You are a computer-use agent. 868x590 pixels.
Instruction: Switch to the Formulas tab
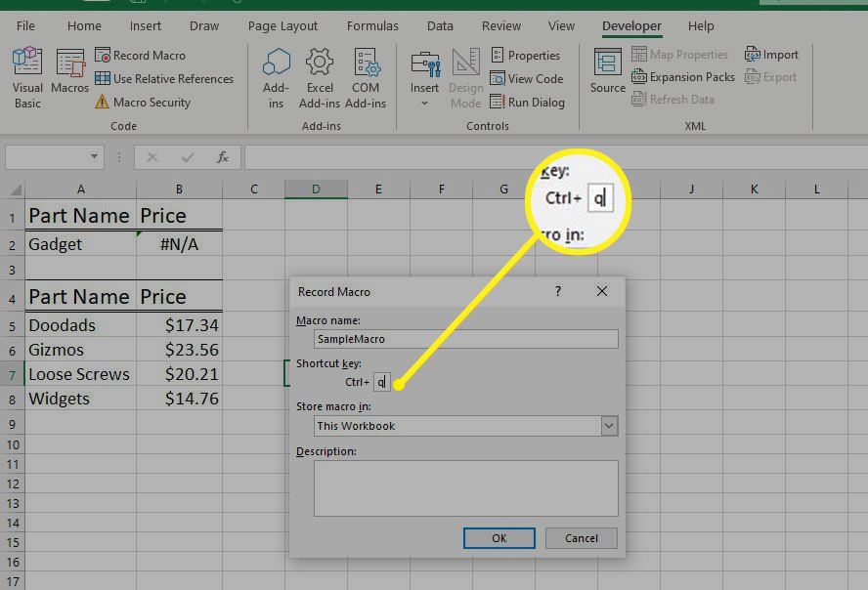[372, 26]
